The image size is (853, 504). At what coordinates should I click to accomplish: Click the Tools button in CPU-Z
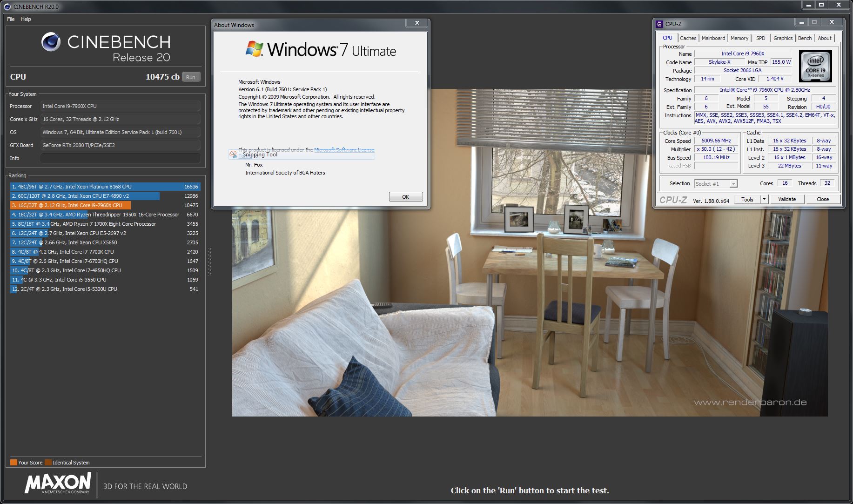pos(747,199)
